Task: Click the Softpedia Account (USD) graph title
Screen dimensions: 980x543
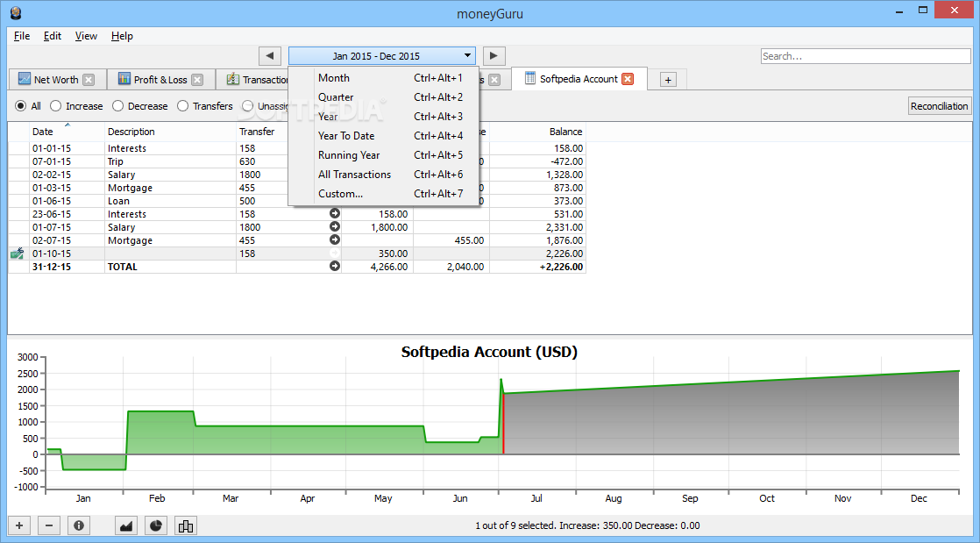Action: [x=489, y=352]
